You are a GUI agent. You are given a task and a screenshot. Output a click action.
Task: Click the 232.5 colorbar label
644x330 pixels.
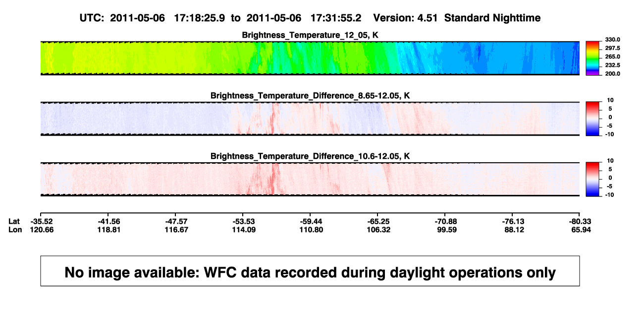pos(613,65)
